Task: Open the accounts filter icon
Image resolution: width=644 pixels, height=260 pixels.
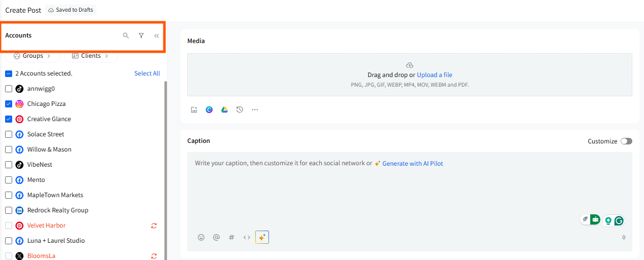Action: tap(141, 35)
